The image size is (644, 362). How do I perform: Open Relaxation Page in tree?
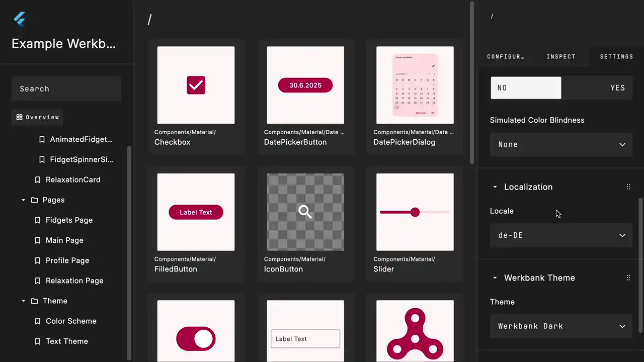74,281
